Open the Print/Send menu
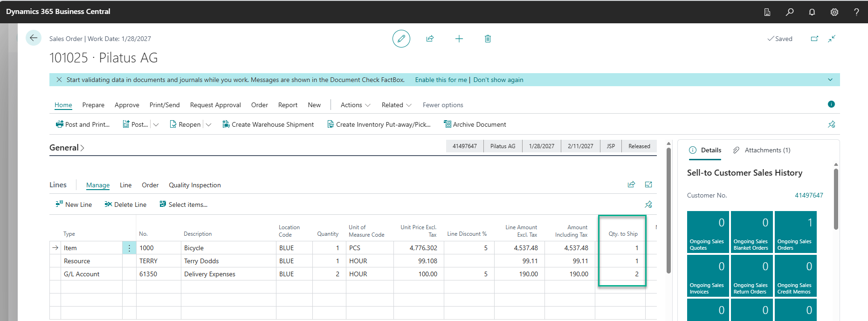 tap(165, 105)
